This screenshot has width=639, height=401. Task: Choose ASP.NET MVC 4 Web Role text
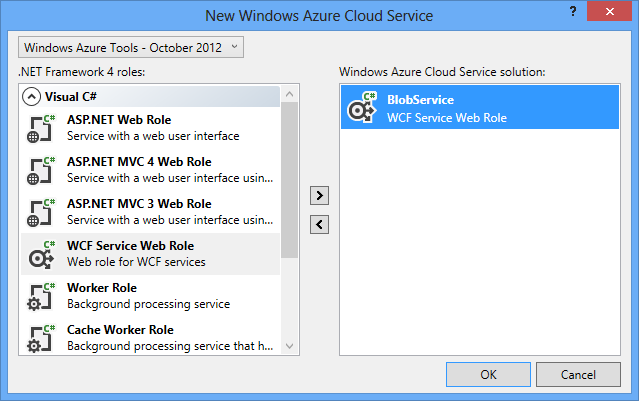(139, 162)
